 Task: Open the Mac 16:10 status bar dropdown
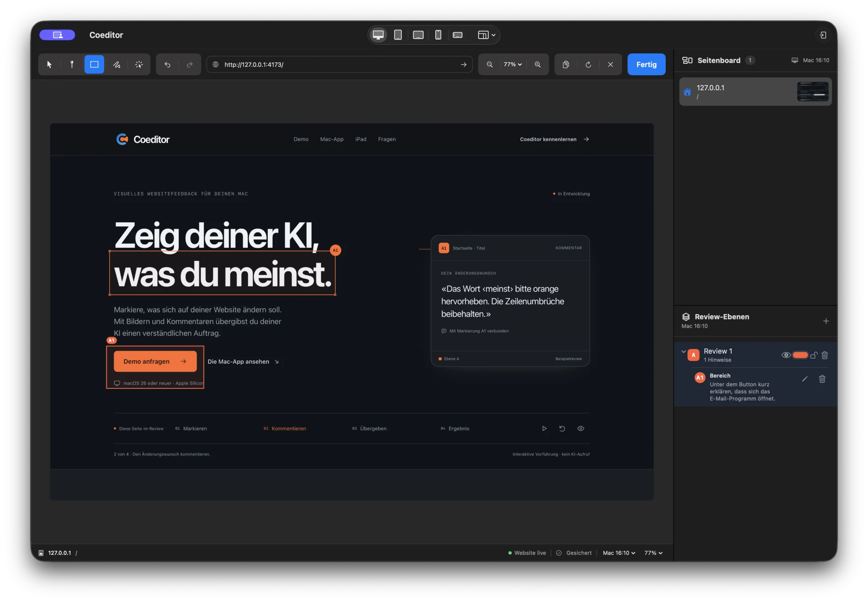(x=619, y=553)
